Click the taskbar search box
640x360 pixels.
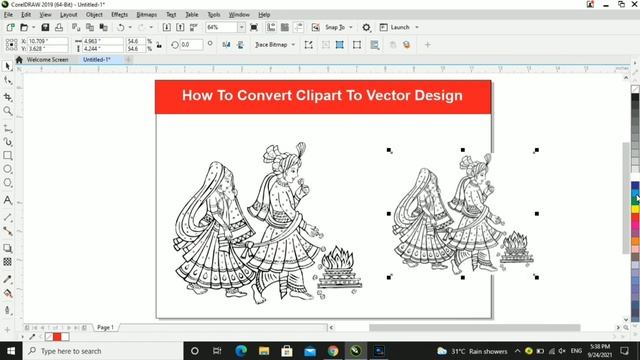pos(103,351)
